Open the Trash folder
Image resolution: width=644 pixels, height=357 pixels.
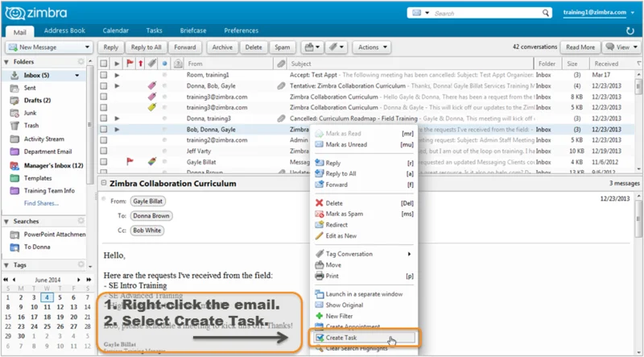coord(31,126)
